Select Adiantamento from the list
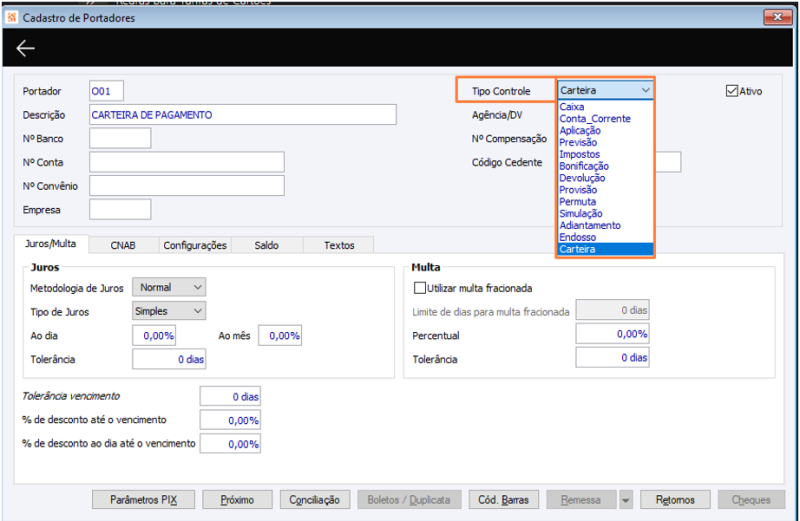Image resolution: width=800 pixels, height=521 pixels. tap(605, 225)
